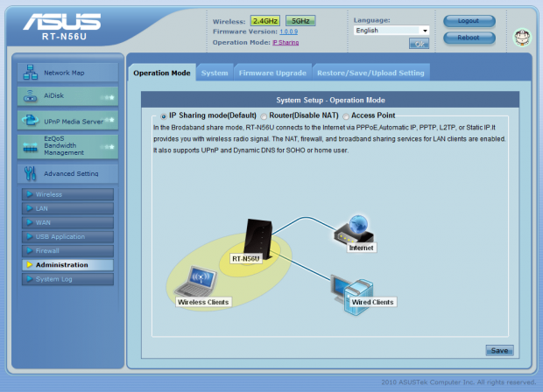Select the Administration menu item
This screenshot has height=392, width=543.
67,265
